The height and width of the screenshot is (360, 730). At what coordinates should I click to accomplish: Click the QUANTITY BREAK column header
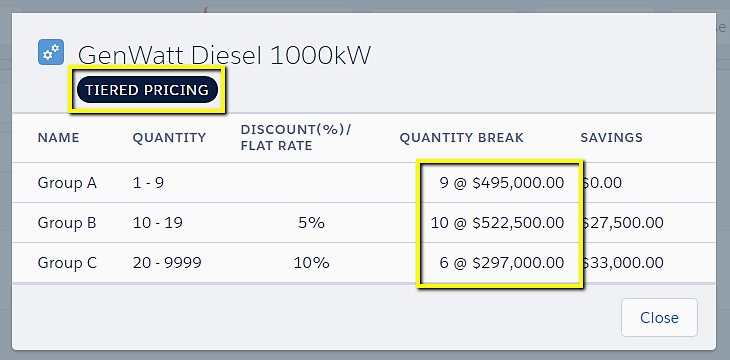[x=462, y=138]
